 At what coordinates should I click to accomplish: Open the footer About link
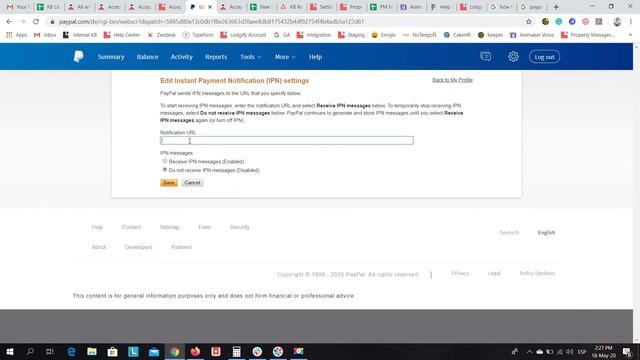coord(98,247)
